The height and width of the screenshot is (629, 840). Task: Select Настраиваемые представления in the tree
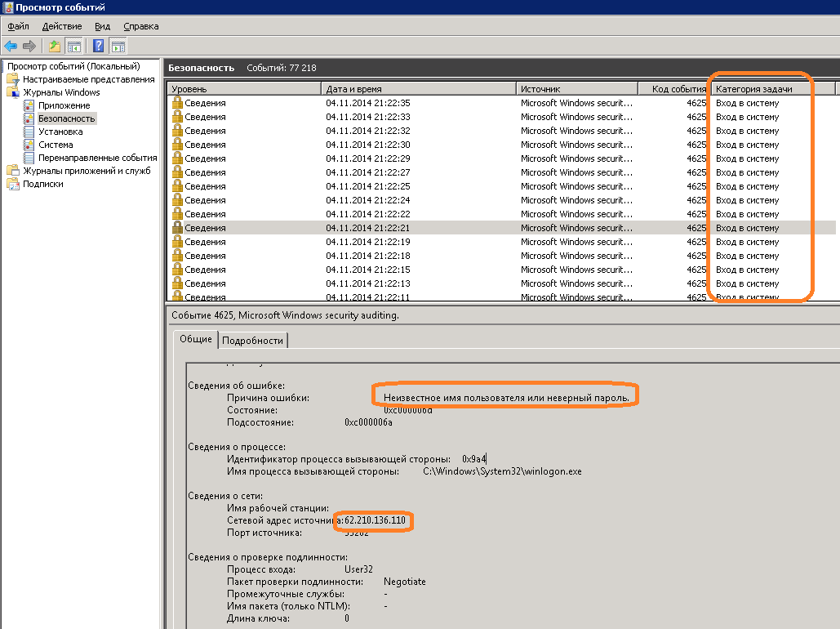tap(88, 79)
